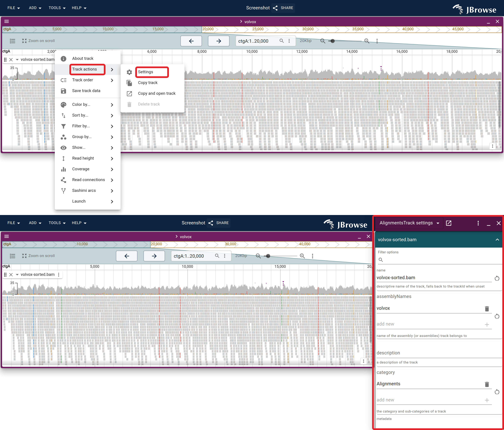Expand the Show... submenu
The height and width of the screenshot is (430, 504).
(x=88, y=147)
